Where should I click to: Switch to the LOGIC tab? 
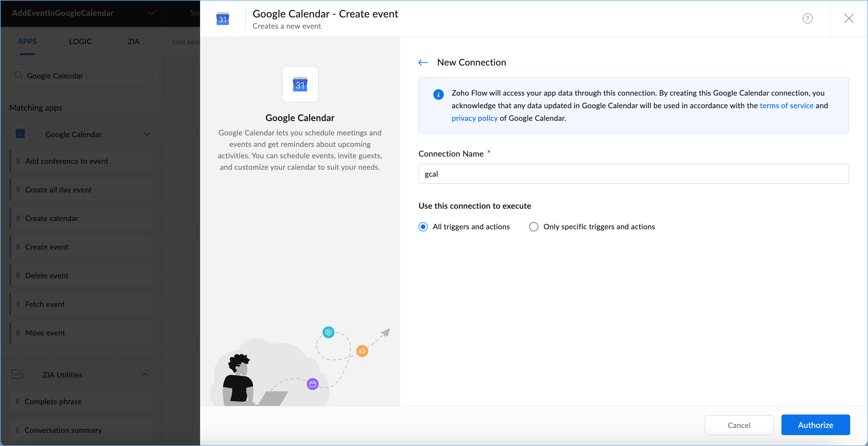(80, 42)
